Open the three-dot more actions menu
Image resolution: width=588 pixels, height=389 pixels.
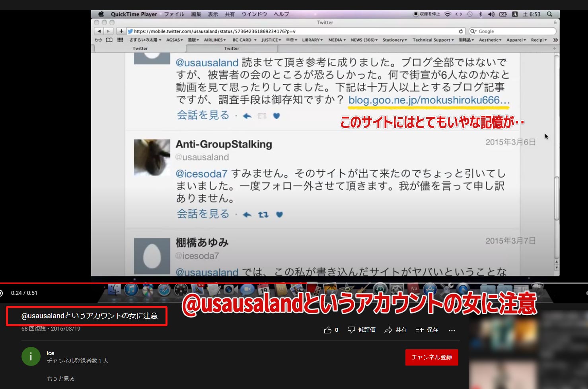point(452,330)
